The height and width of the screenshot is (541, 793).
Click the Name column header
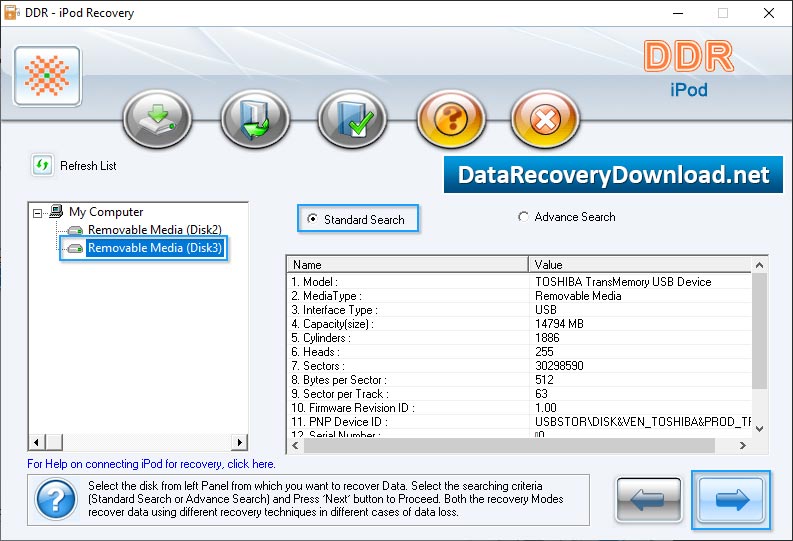tap(408, 264)
